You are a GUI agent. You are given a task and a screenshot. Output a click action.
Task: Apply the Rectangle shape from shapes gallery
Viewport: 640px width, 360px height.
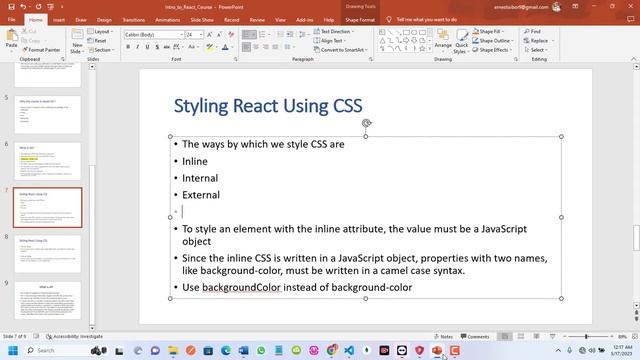click(x=406, y=32)
